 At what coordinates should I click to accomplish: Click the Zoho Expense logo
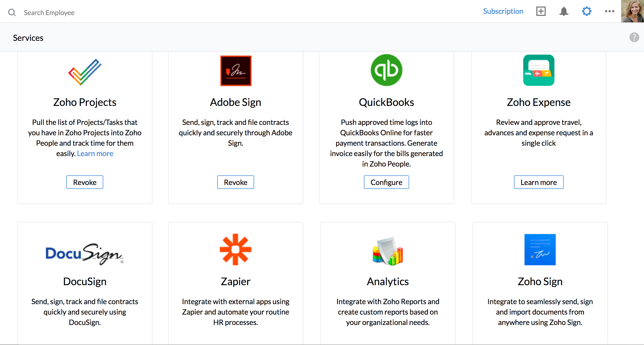tap(538, 70)
